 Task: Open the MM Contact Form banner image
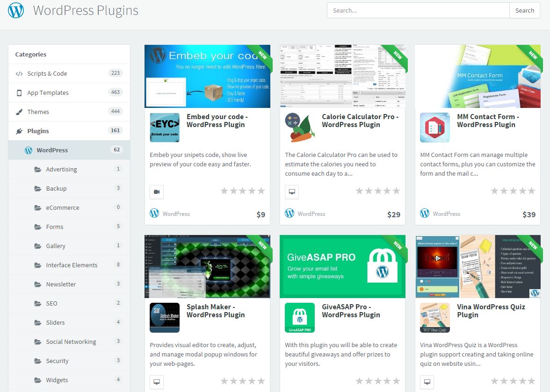(478, 76)
